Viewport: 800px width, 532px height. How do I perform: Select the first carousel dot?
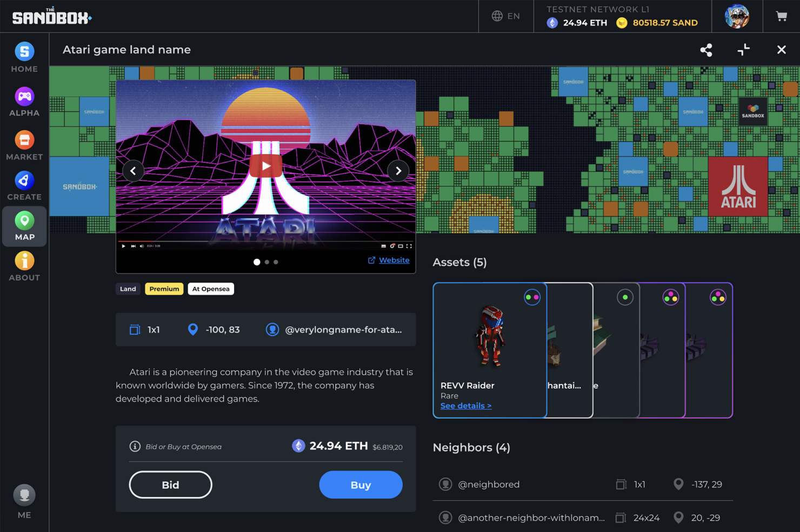[257, 262]
